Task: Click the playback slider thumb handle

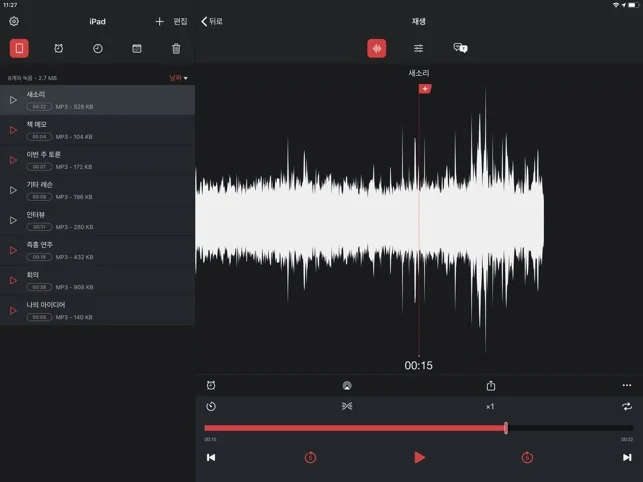Action: coord(506,428)
